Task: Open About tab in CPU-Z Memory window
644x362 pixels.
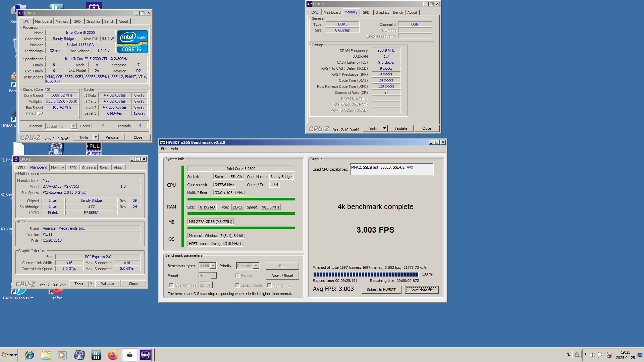Action: (412, 12)
